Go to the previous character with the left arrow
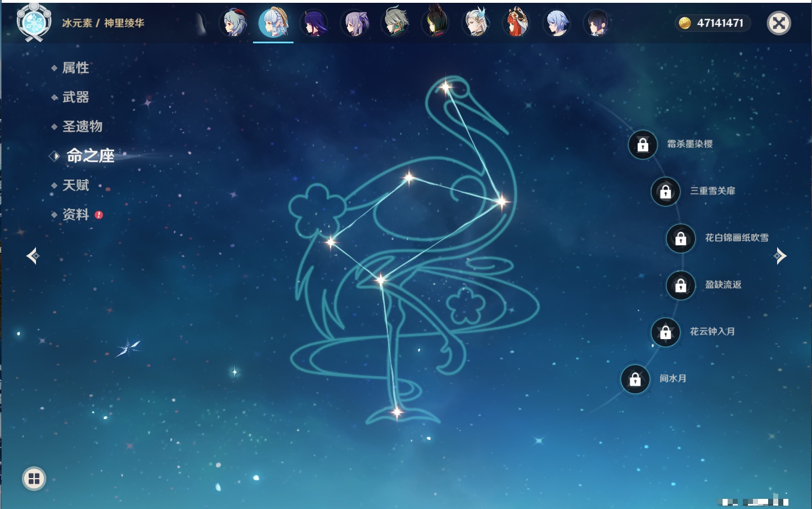 click(x=33, y=256)
